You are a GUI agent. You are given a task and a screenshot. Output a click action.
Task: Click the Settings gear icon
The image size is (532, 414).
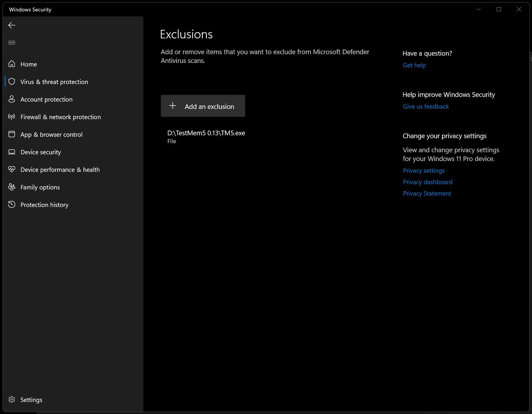point(12,399)
